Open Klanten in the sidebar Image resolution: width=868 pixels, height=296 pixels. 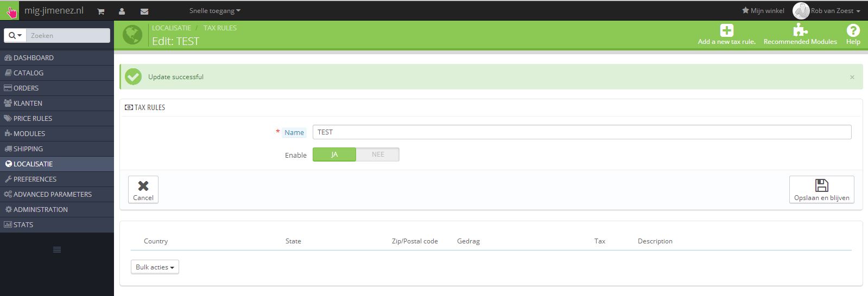(57, 103)
